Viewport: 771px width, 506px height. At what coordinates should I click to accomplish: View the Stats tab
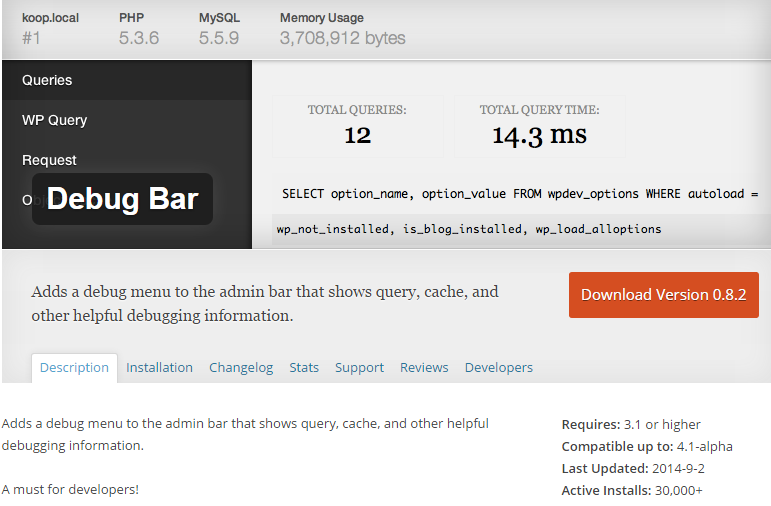(x=304, y=368)
